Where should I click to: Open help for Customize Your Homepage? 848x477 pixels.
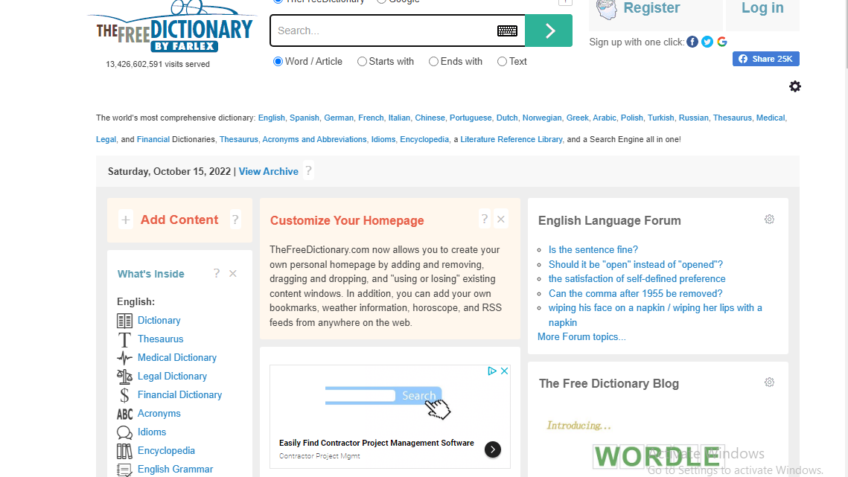485,219
